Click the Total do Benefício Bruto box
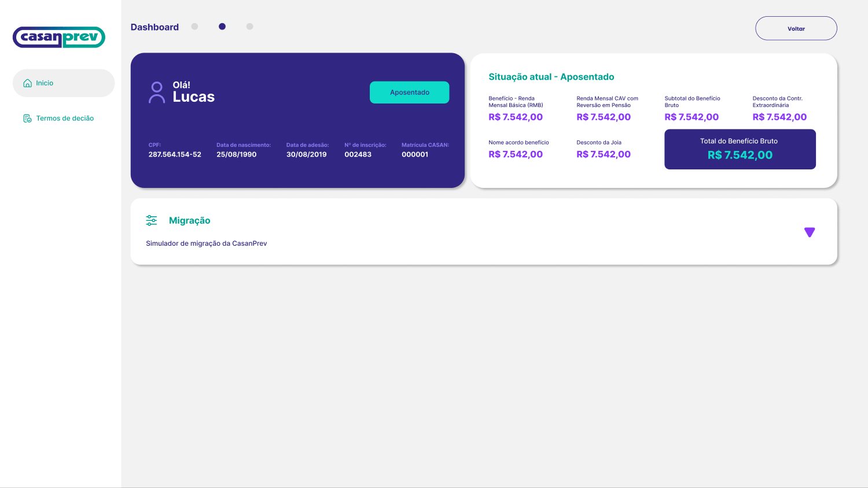Screen dimensions: 868x488 coord(740,149)
